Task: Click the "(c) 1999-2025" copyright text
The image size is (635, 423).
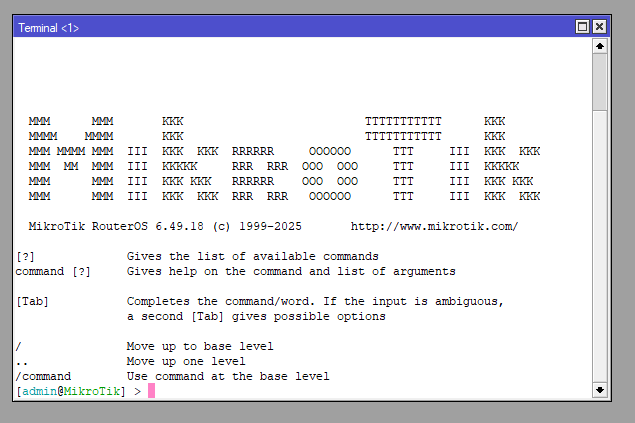Action: click(x=257, y=226)
